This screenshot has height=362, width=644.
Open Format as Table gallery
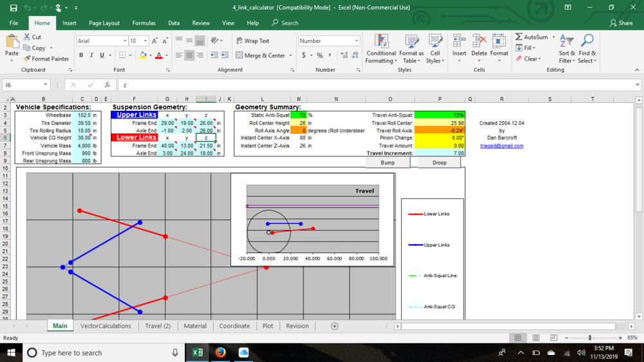click(x=411, y=49)
